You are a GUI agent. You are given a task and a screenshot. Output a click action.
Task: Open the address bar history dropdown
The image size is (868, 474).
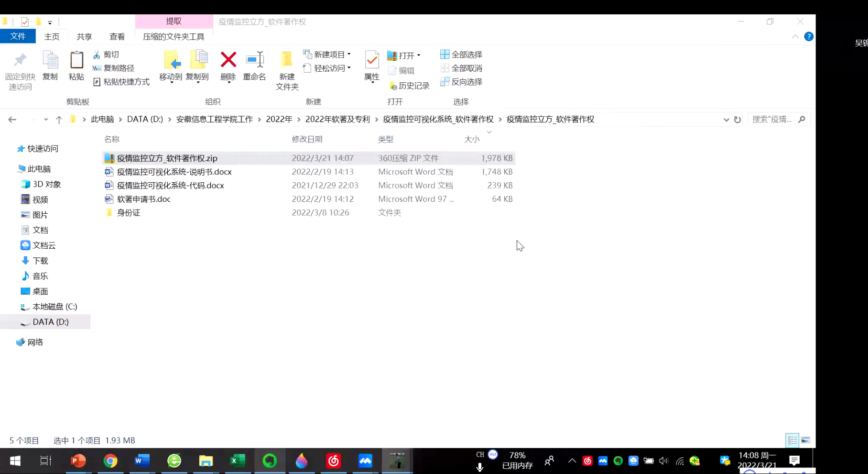point(726,119)
